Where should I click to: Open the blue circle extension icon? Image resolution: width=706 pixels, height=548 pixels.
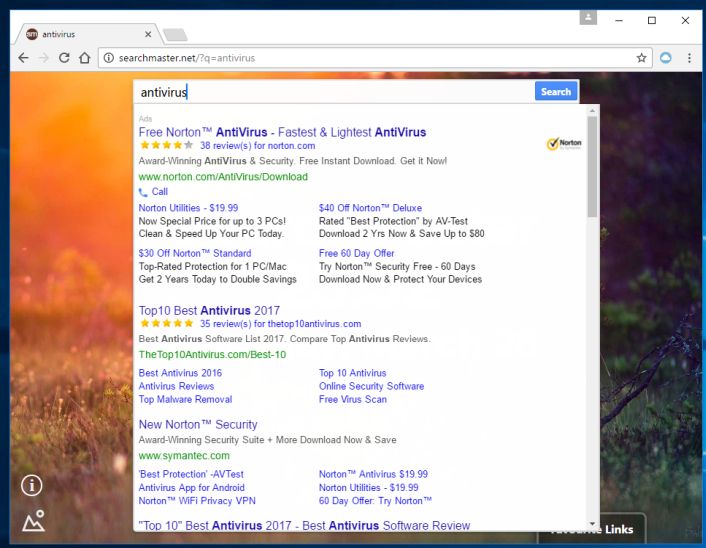(665, 58)
